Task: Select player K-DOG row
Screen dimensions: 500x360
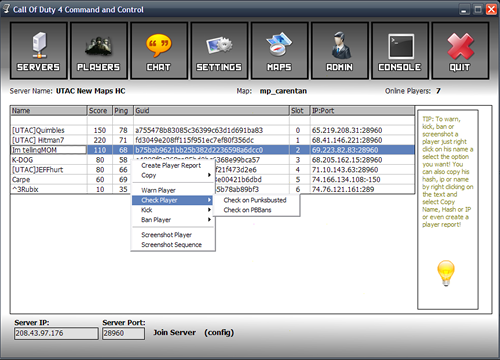Action: pyautogui.click(x=213, y=160)
